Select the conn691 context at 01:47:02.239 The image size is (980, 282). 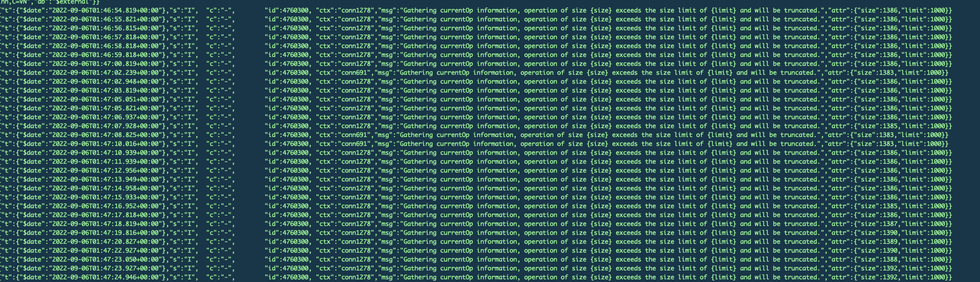coord(354,73)
